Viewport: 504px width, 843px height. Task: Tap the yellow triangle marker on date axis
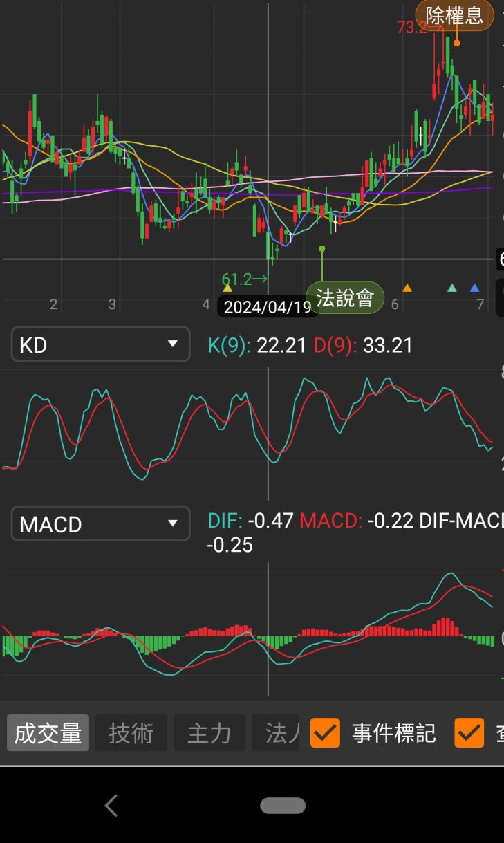(227, 288)
